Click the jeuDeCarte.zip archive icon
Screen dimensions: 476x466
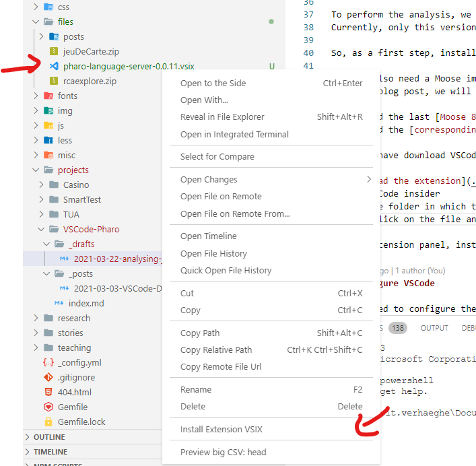(54, 51)
